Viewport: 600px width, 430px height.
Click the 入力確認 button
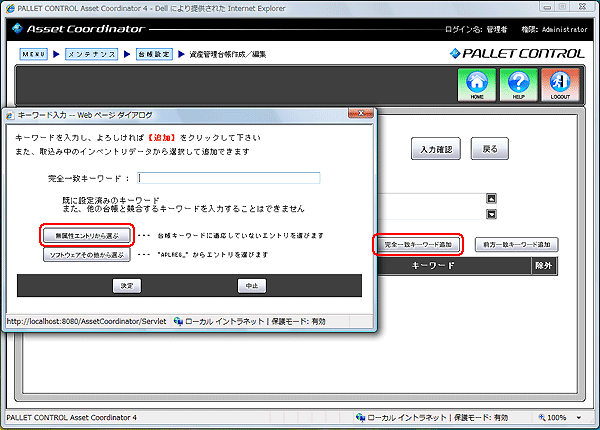click(x=435, y=149)
